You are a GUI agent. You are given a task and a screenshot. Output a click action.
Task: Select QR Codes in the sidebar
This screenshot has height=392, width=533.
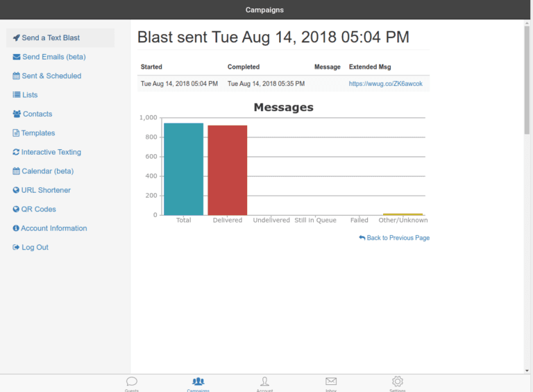[x=38, y=210]
